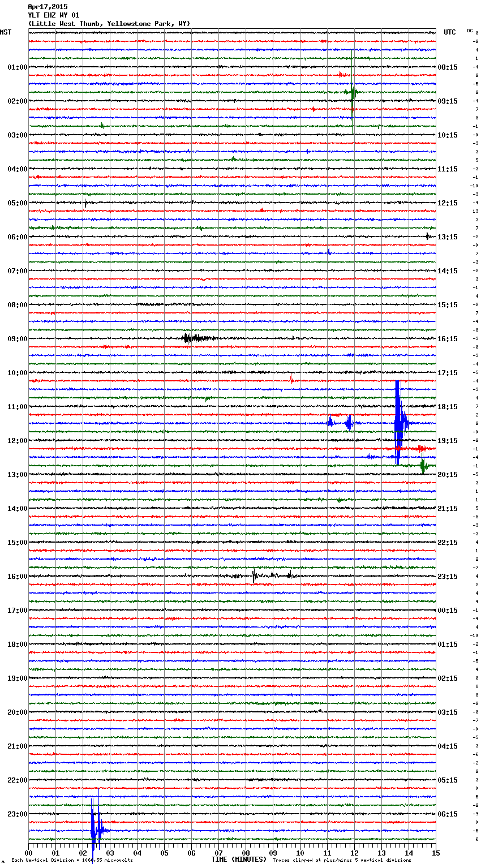Viewport: 481px width, 868px height.
Task: Select the 21:00 MST time label
Action: pyautogui.click(x=18, y=746)
